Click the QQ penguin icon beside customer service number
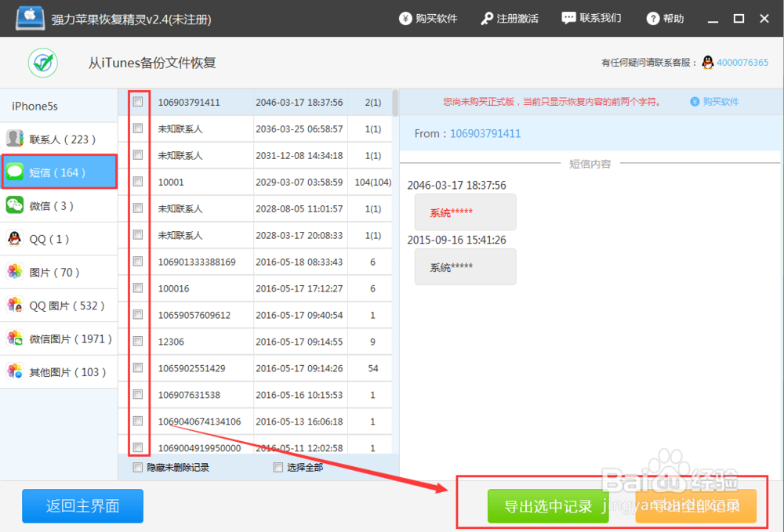 pyautogui.click(x=707, y=63)
